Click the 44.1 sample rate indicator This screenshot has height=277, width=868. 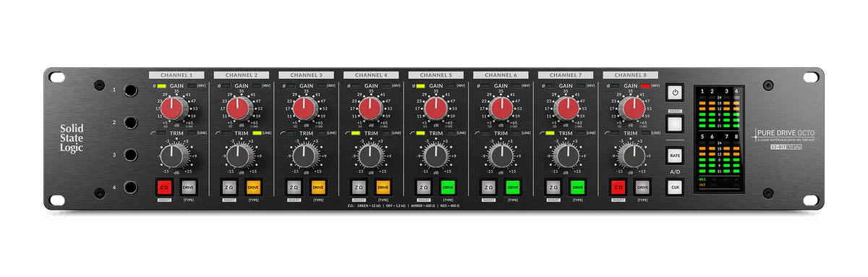click(x=703, y=179)
